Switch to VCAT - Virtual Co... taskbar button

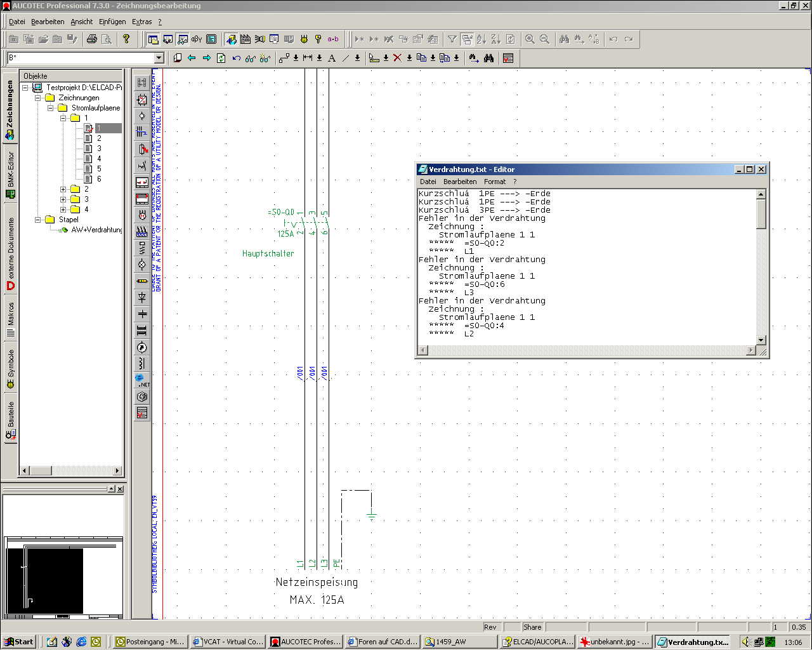point(228,642)
